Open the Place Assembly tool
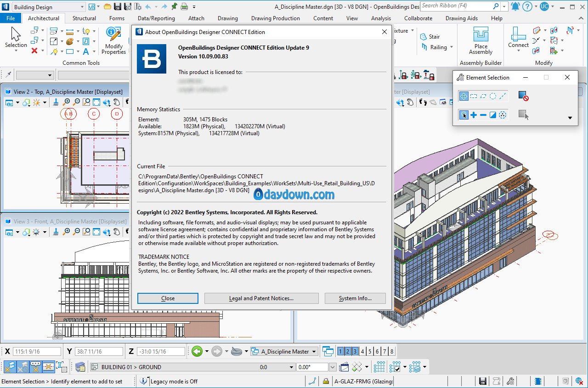The image size is (588, 388). coord(481,40)
